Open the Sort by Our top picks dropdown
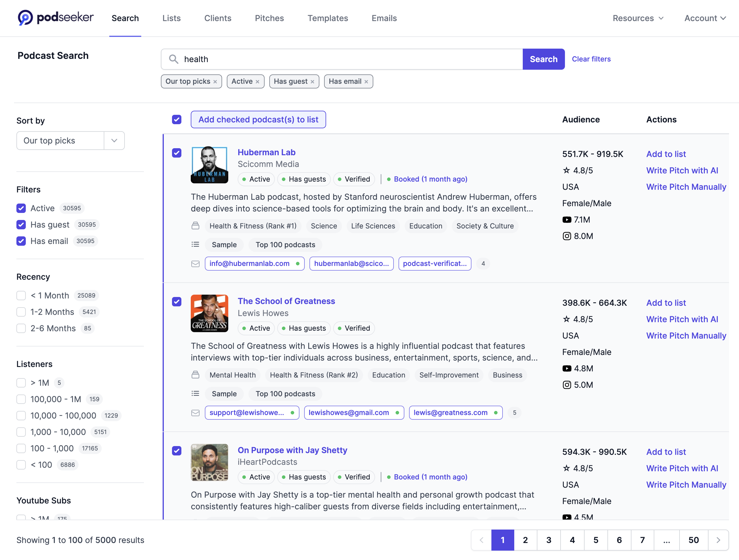This screenshot has height=560, width=739. (x=71, y=141)
